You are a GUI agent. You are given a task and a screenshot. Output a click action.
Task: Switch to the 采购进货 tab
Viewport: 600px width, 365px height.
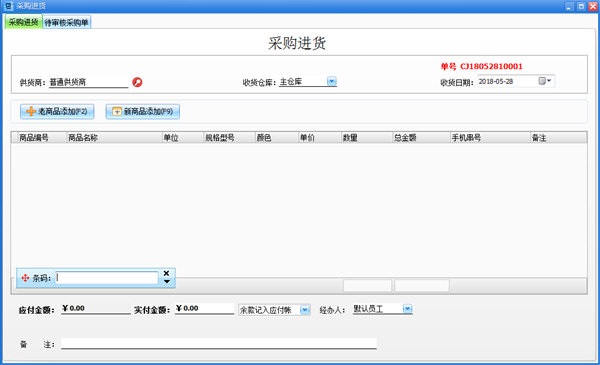pos(23,22)
